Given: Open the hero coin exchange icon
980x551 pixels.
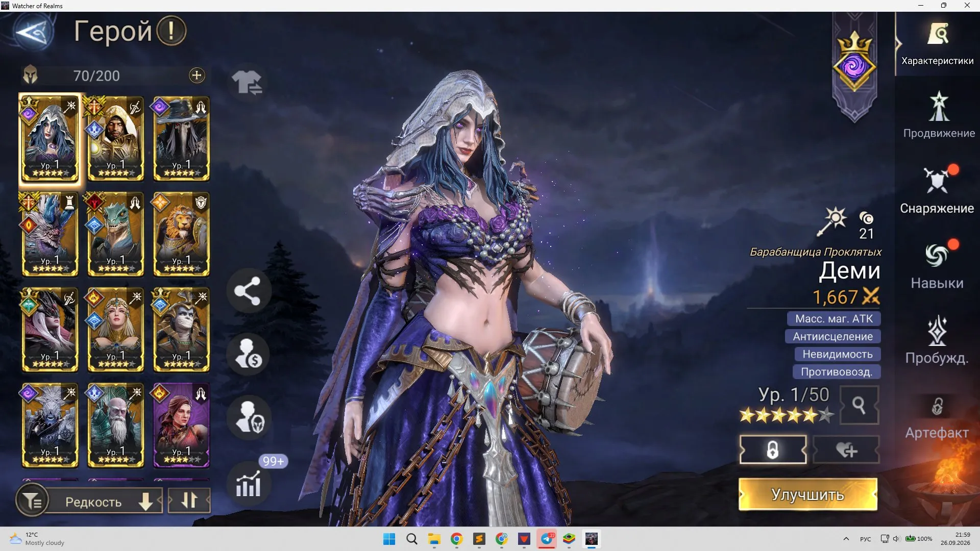Looking at the screenshot, I should pos(248,354).
